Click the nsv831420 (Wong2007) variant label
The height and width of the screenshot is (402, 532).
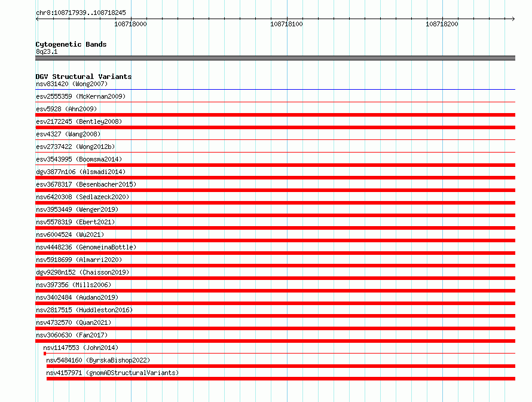(72, 84)
